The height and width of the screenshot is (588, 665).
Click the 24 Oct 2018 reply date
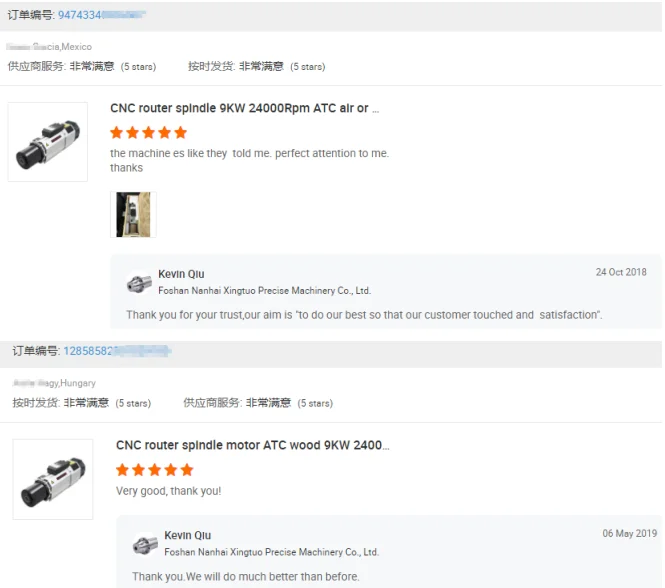click(621, 272)
